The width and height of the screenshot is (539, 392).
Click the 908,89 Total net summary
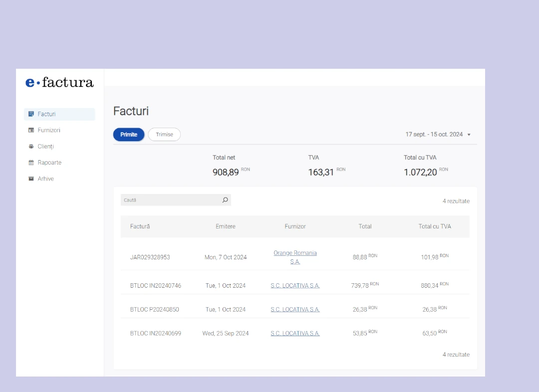point(231,172)
